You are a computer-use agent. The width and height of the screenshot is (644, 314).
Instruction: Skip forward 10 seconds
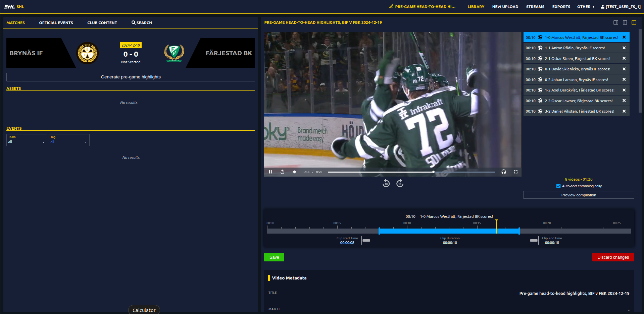click(400, 183)
